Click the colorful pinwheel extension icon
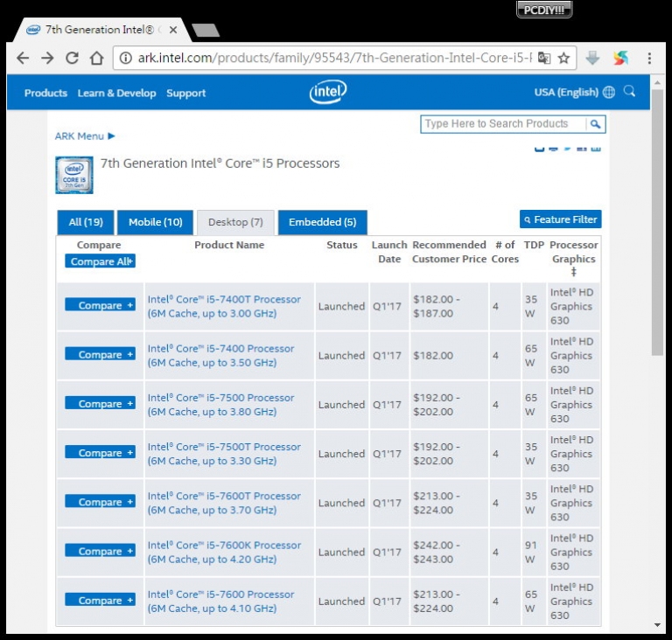This screenshot has height=640, width=672. pos(620,58)
